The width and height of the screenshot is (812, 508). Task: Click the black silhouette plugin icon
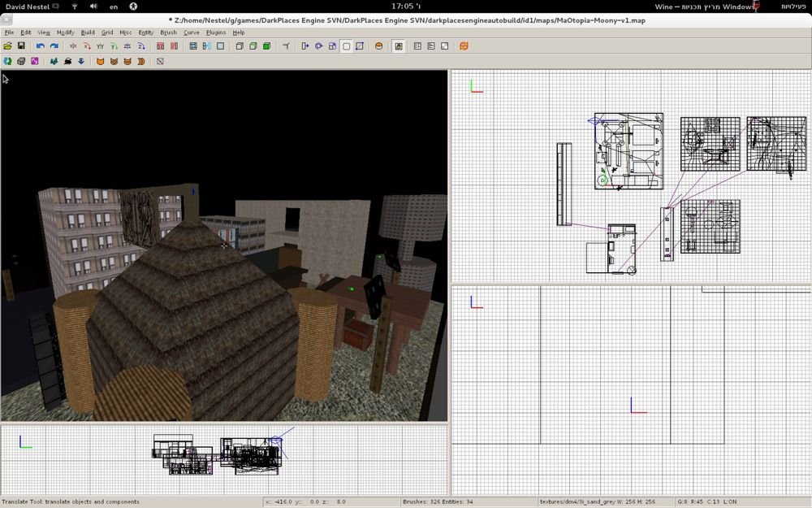pos(67,61)
